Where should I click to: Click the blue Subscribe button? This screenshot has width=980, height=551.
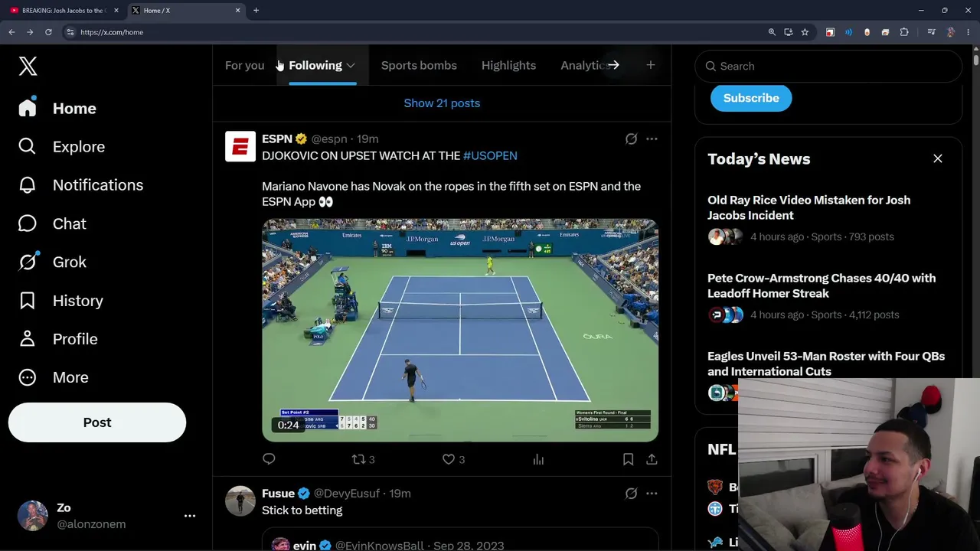[x=751, y=98]
